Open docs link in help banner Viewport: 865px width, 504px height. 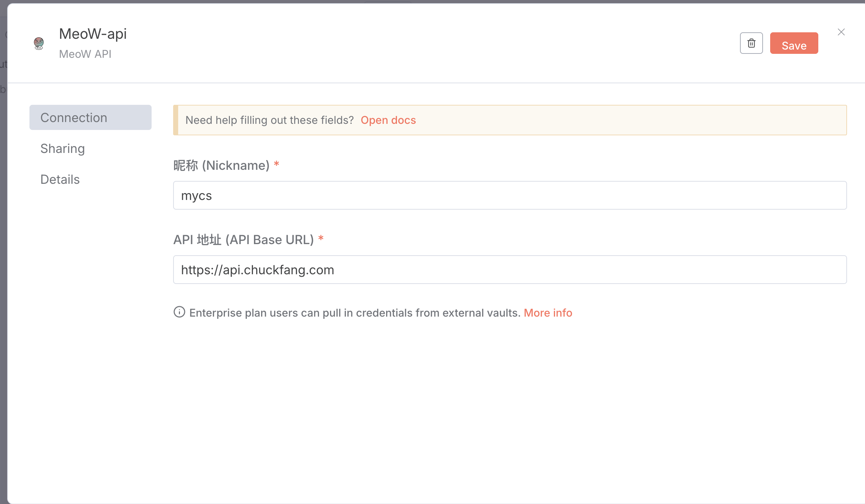coord(388,120)
